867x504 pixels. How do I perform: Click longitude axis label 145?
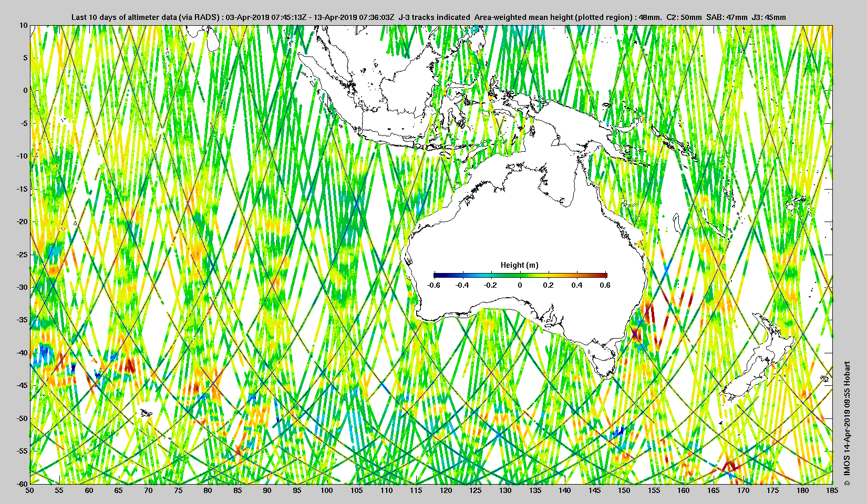(x=595, y=490)
